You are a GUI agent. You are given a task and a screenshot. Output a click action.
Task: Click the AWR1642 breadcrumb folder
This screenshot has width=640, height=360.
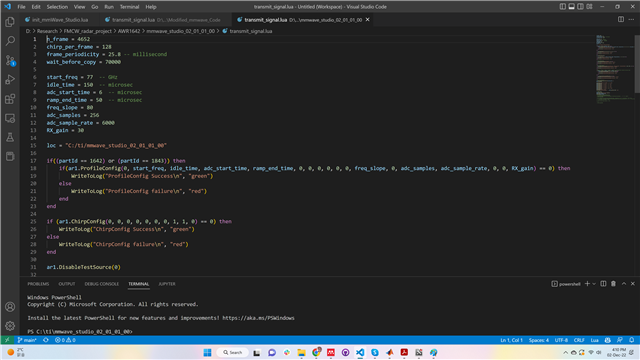[129, 31]
